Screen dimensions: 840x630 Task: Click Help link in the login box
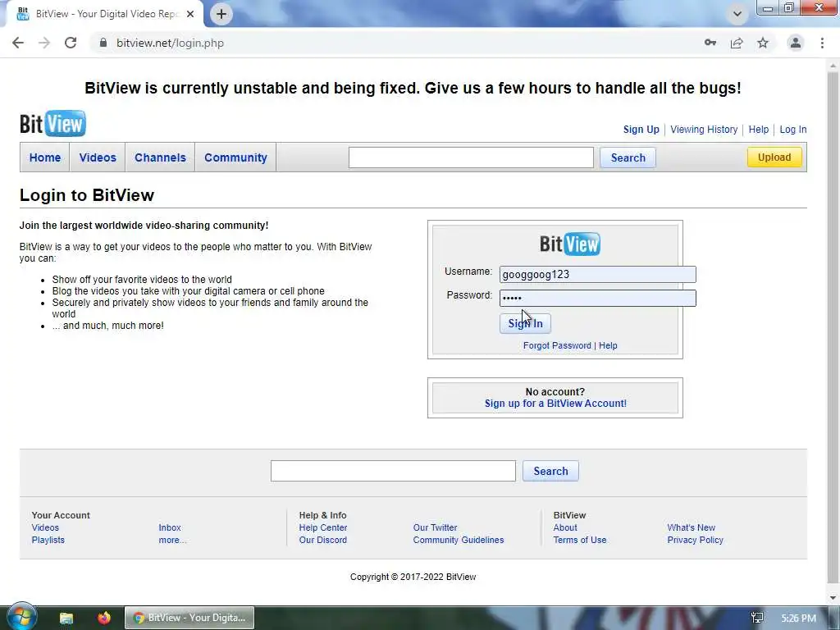click(608, 345)
